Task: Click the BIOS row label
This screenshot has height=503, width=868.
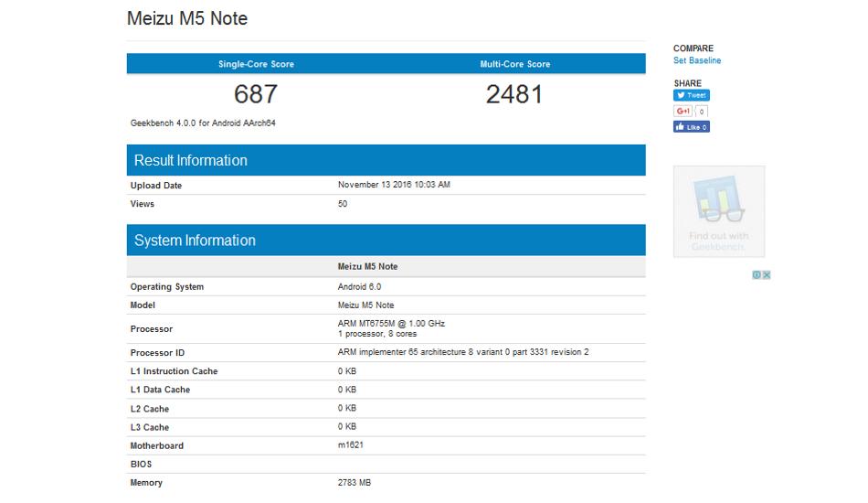Action: click(141, 465)
